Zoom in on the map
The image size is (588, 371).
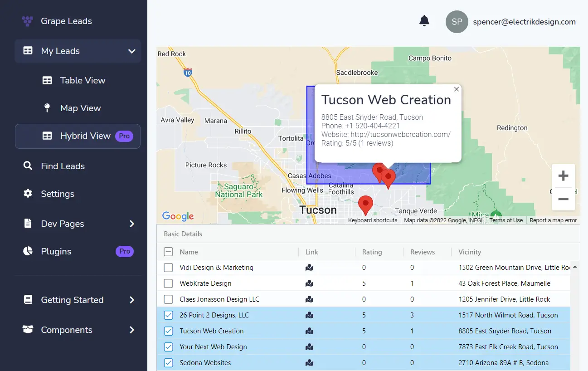[564, 176]
